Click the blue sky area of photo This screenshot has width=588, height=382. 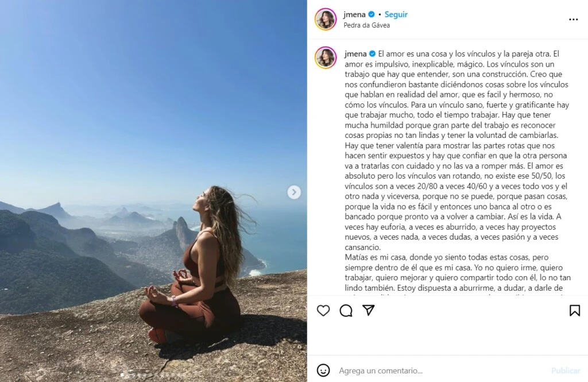coord(150,94)
